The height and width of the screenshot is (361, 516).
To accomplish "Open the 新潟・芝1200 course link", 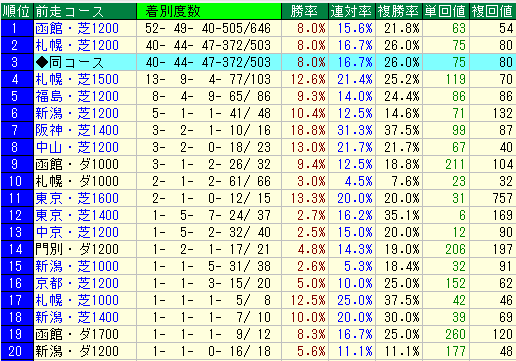I will click(x=77, y=113).
